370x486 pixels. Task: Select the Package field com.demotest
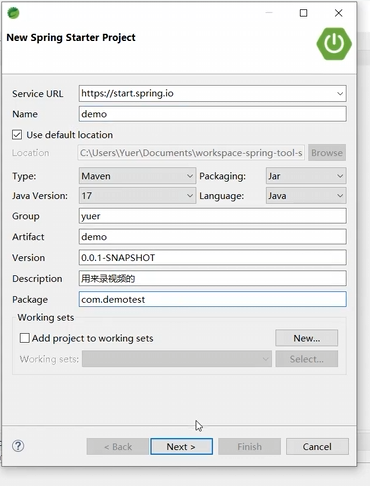213,299
